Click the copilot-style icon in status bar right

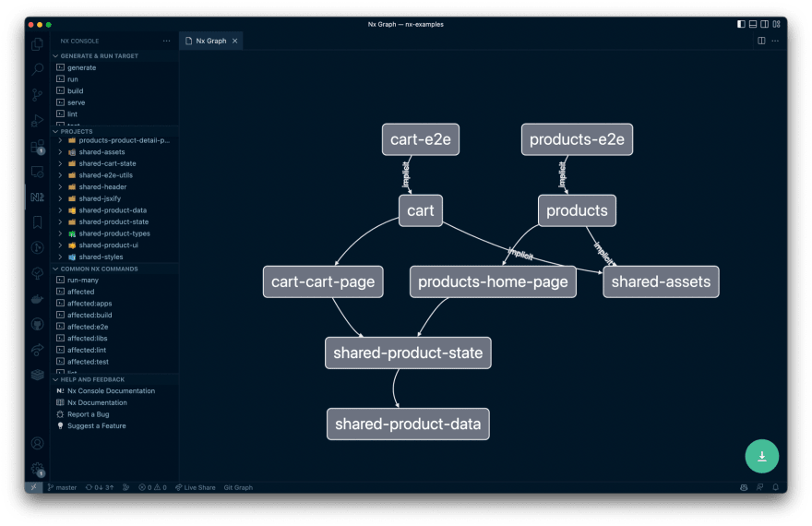pyautogui.click(x=744, y=487)
